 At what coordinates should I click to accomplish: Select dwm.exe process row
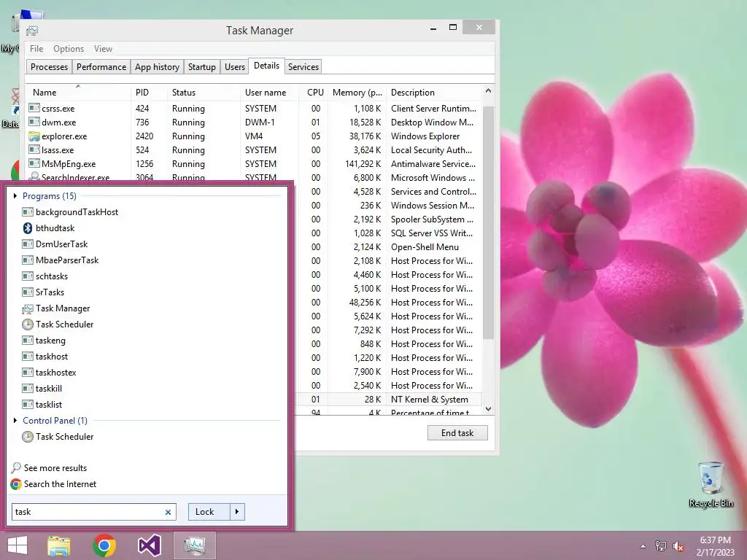point(255,122)
